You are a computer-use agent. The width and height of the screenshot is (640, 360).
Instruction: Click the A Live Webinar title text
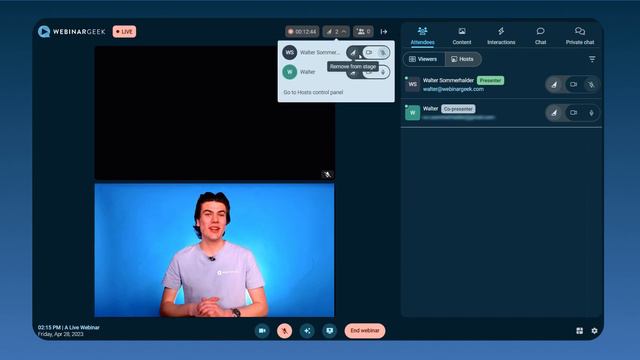[82, 327]
